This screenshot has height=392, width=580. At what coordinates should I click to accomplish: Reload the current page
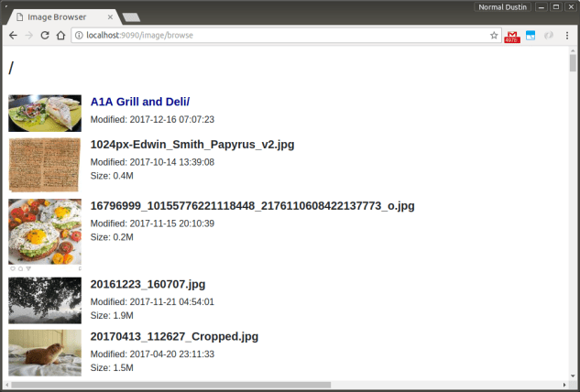pyautogui.click(x=44, y=35)
